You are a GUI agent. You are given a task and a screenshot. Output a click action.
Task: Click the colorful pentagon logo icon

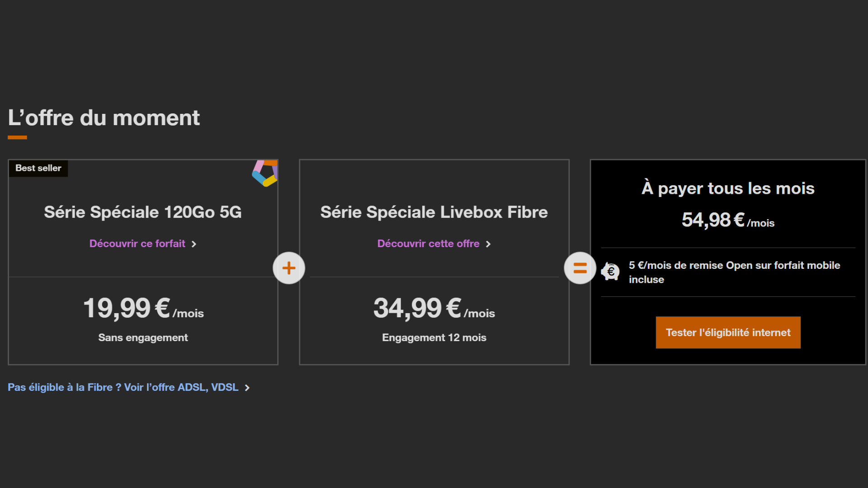tap(265, 173)
